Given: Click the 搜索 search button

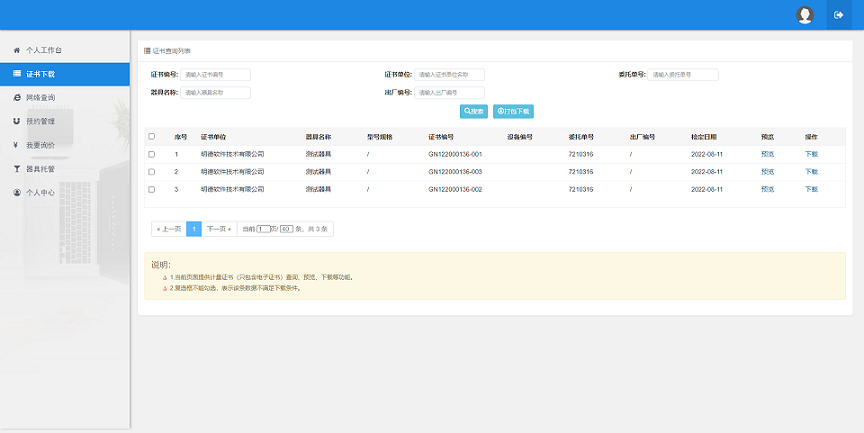Looking at the screenshot, I should pyautogui.click(x=473, y=111).
